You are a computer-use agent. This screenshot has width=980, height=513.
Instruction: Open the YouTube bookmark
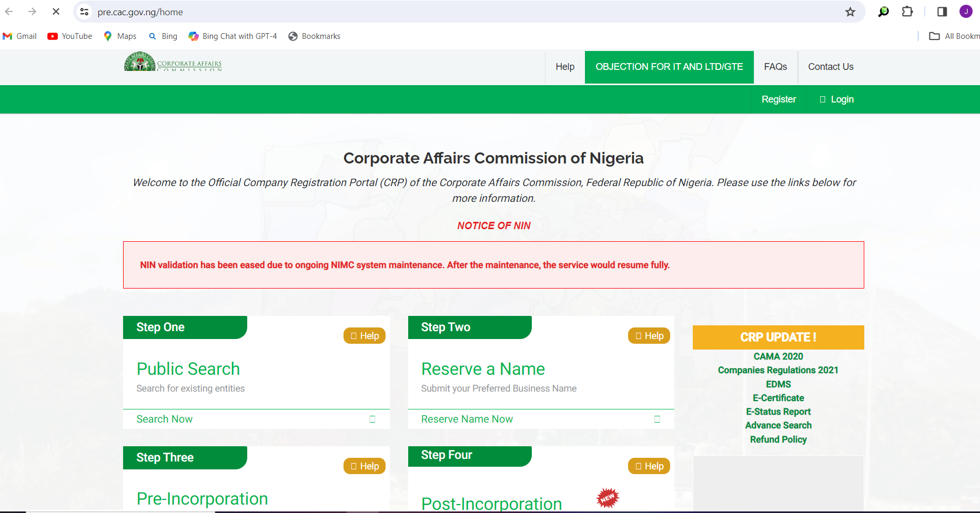pyautogui.click(x=70, y=36)
